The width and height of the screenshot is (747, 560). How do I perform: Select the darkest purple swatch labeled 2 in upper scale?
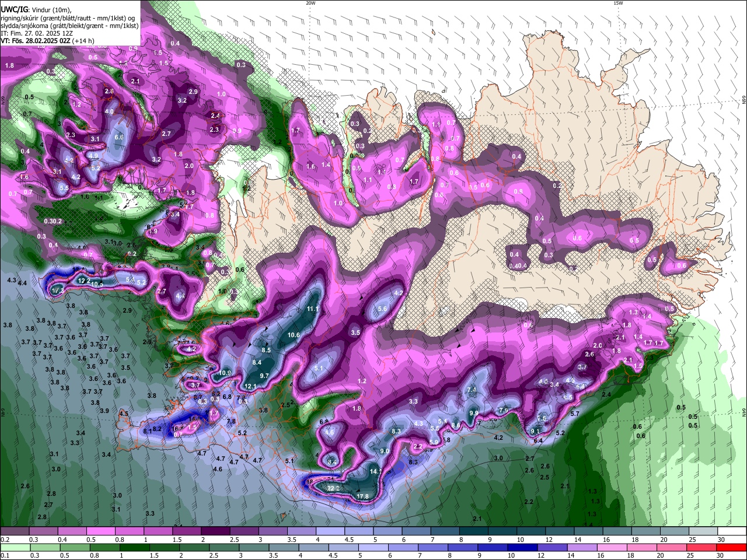click(x=215, y=531)
